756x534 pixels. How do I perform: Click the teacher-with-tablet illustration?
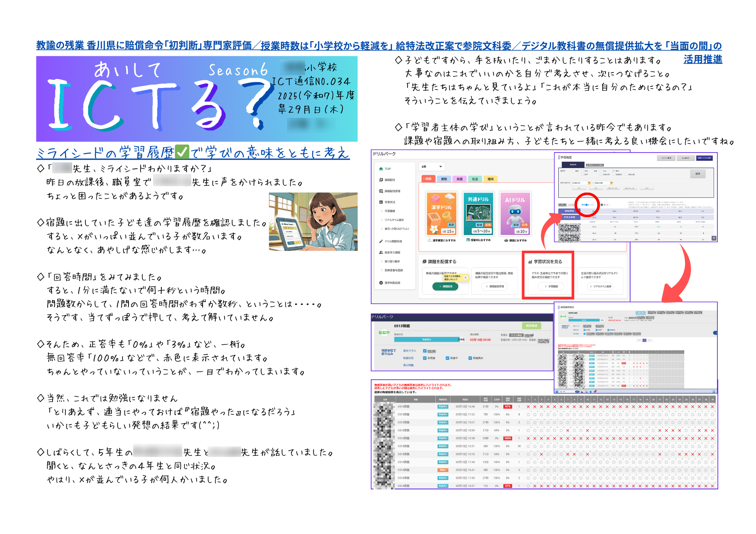coord(313,222)
